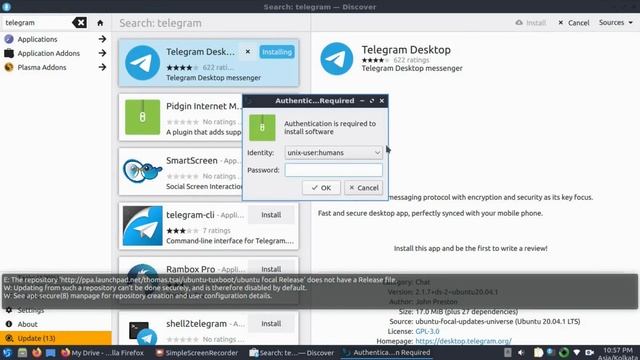Click the SmartScreen title text

tap(191, 160)
